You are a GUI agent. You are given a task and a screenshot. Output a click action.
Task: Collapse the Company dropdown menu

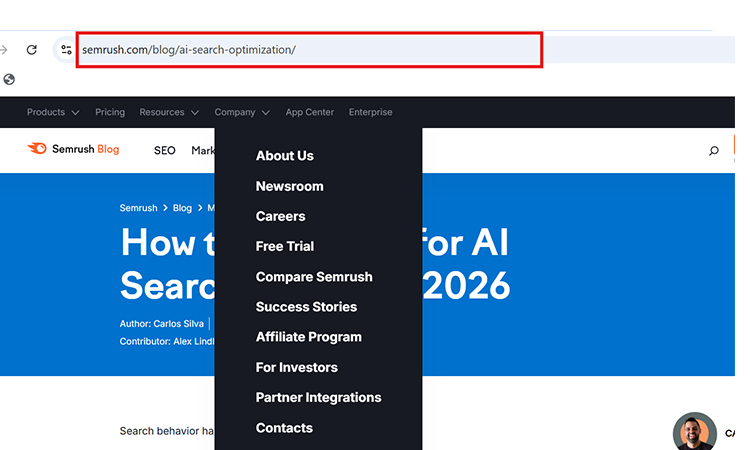242,112
